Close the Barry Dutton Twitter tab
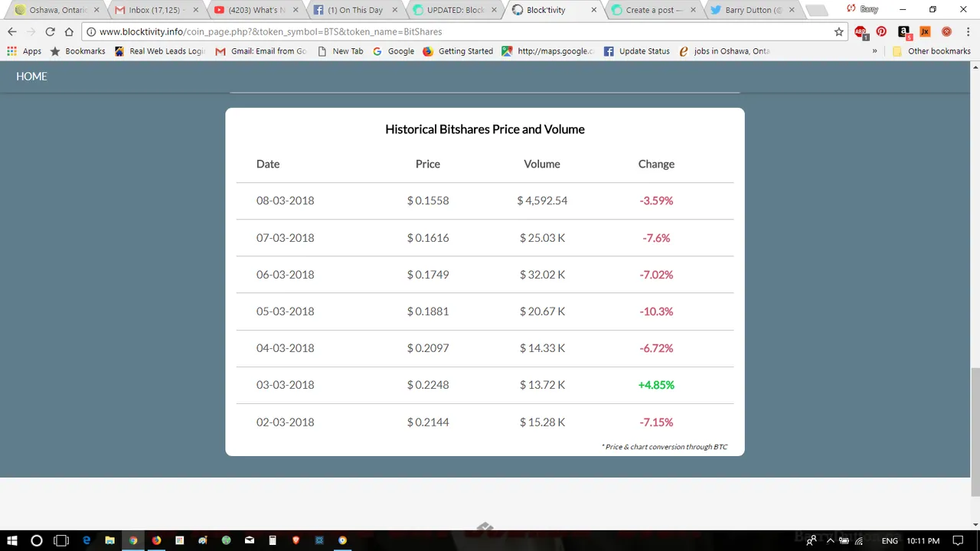Viewport: 980px width, 551px height. pos(790,10)
